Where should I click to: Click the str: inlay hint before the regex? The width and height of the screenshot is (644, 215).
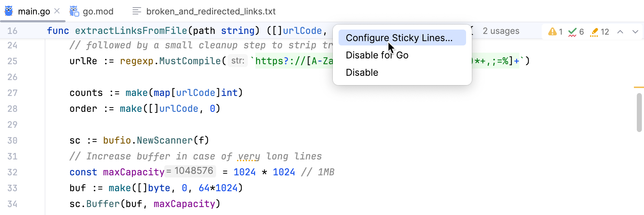[237, 61]
